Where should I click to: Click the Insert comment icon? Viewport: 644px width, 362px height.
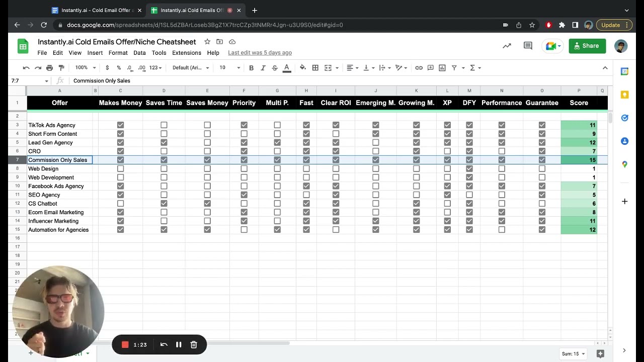pos(431,68)
